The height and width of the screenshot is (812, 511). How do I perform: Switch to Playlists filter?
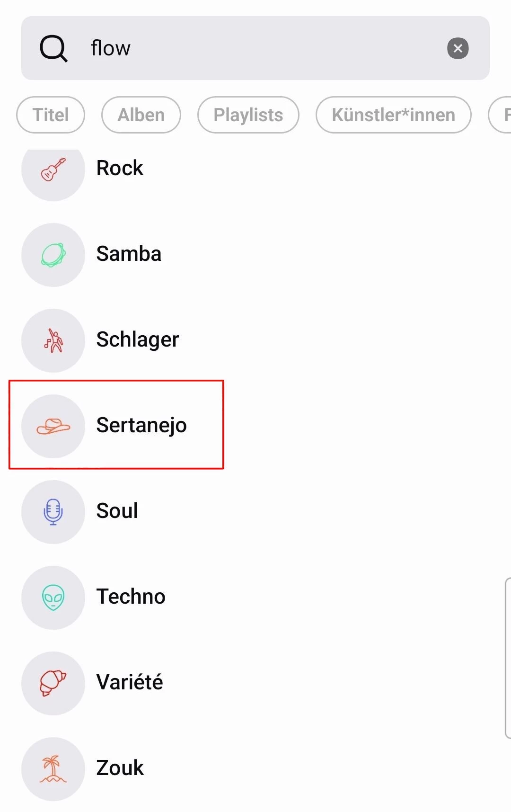coord(248,115)
